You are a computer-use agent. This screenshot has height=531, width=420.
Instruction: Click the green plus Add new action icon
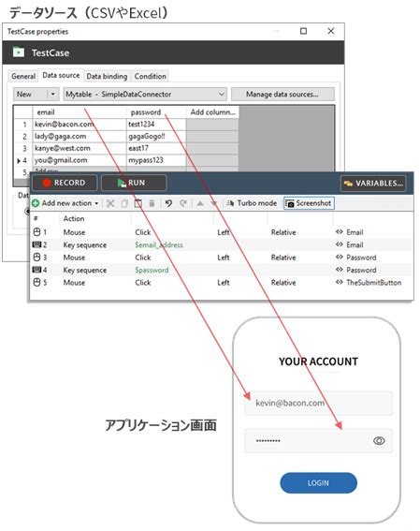pyautogui.click(x=36, y=203)
